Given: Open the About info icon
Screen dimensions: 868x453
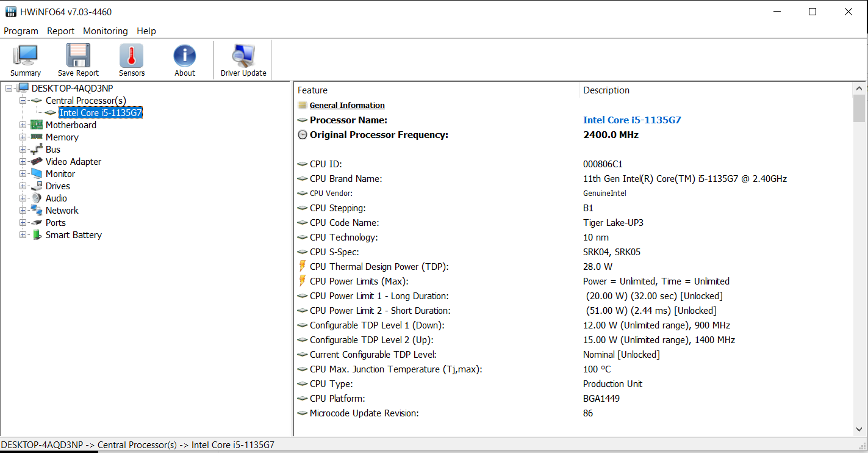Looking at the screenshot, I should coord(185,56).
